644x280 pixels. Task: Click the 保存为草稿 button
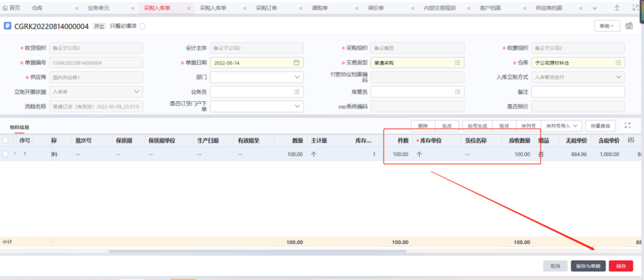pos(588,265)
